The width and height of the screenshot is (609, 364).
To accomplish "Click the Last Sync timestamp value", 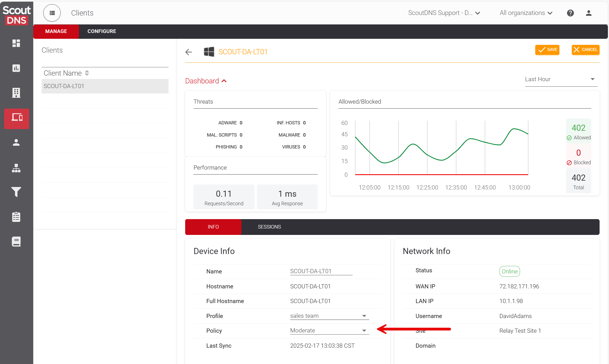I will 322,346.
